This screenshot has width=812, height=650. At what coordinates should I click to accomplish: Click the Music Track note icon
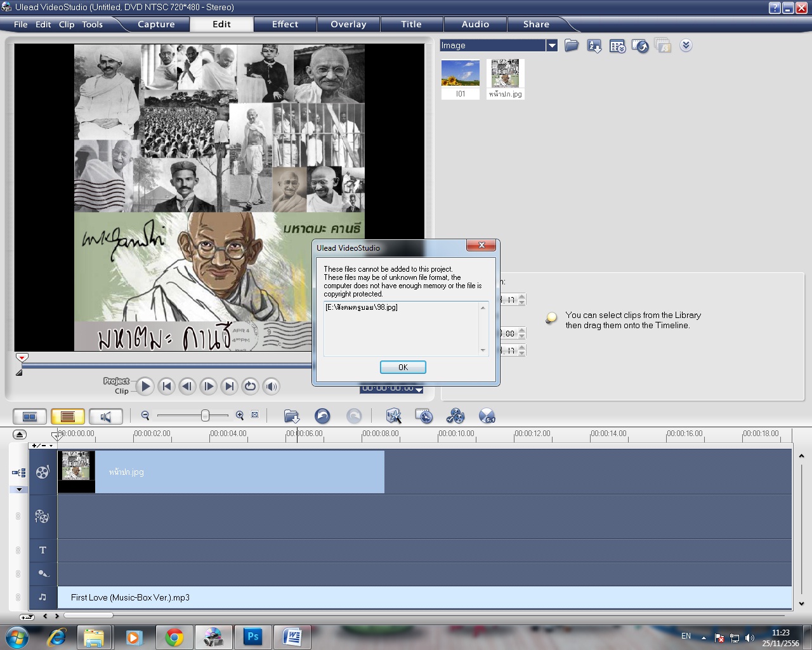coord(43,597)
